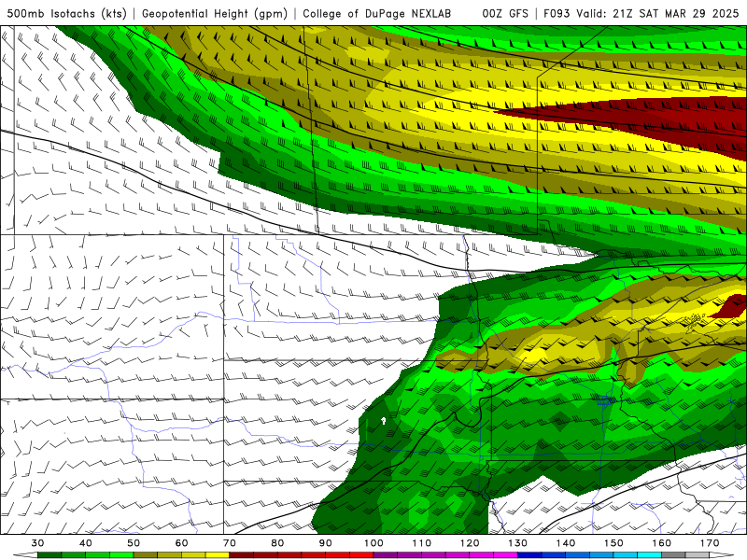Click the '00Z GFS' model run label
This screenshot has height=560, width=747.
505,13
